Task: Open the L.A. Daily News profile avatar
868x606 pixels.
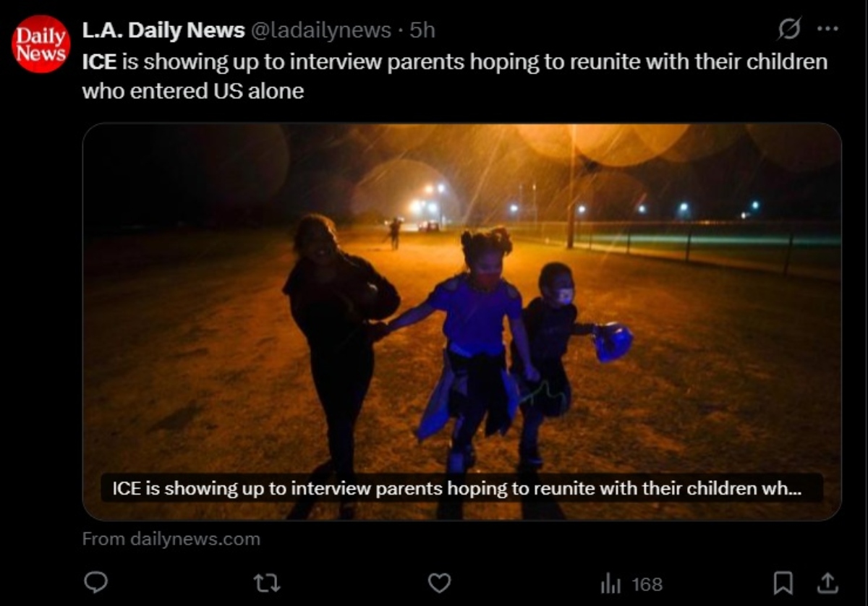Action: click(41, 44)
